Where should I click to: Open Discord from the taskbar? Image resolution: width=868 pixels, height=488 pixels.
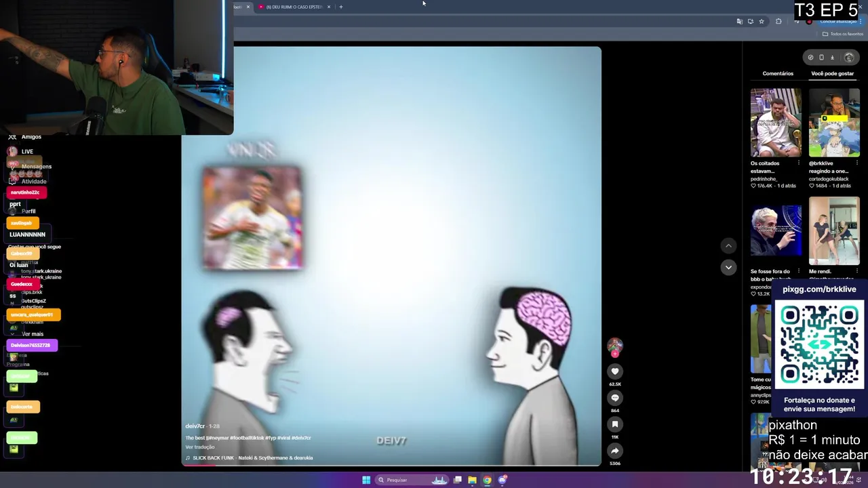pos(502,480)
